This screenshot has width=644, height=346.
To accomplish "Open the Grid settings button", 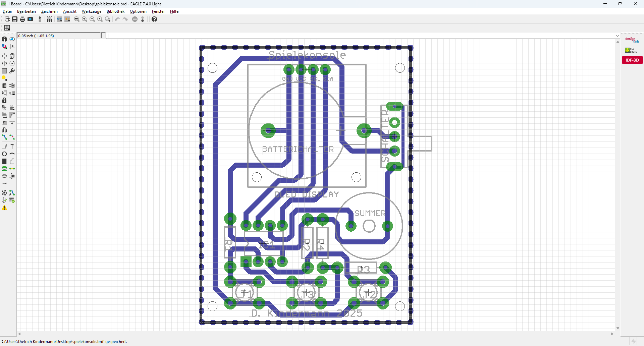I will (7, 28).
